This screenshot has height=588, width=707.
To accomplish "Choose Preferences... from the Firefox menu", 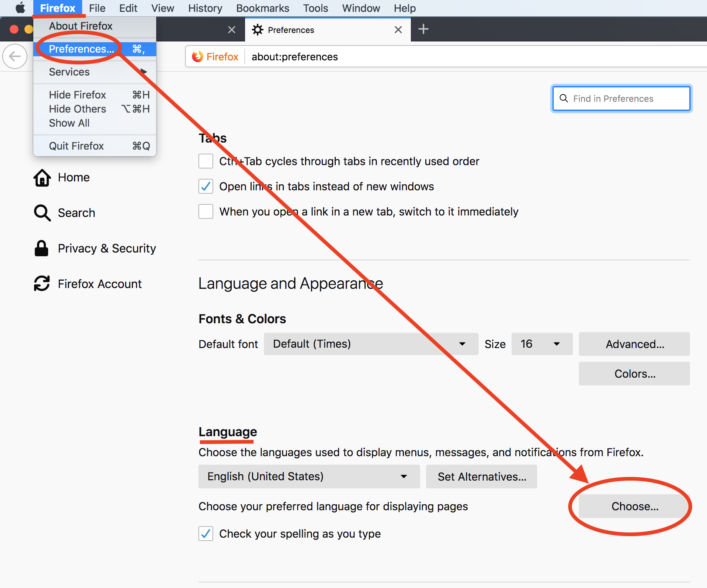I will click(x=95, y=49).
